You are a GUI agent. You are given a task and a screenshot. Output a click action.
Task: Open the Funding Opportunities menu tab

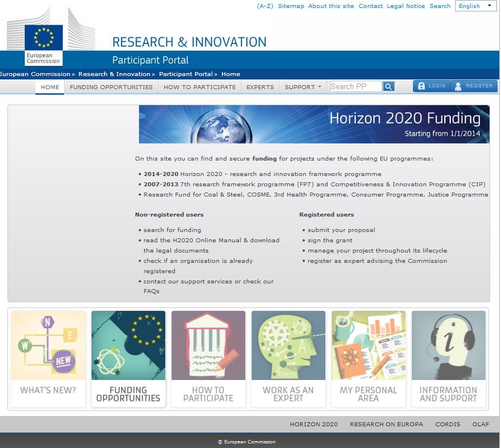(x=111, y=87)
